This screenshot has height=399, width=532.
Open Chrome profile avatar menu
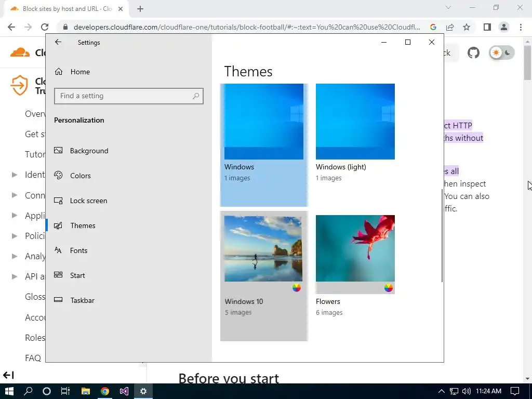click(x=504, y=27)
